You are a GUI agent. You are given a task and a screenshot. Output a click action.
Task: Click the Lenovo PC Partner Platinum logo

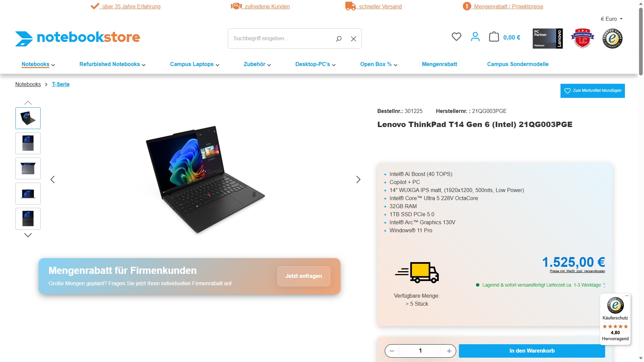(548, 39)
